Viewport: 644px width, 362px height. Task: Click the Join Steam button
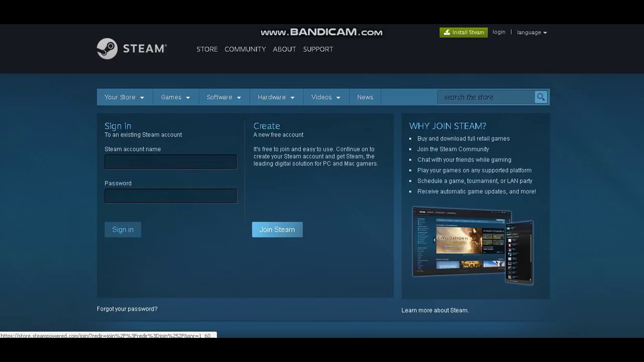pos(277,229)
